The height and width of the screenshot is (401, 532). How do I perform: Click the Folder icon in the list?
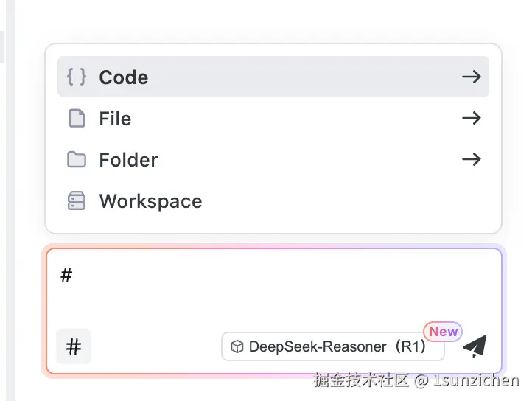(77, 160)
